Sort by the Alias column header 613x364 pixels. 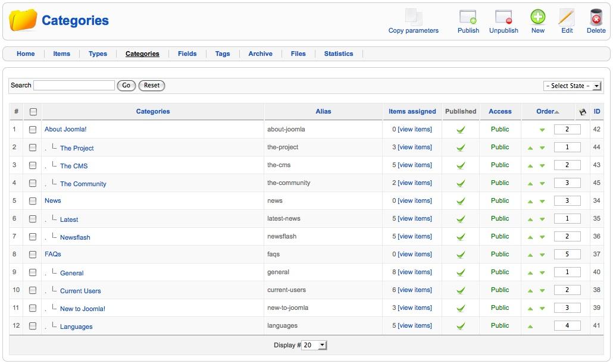coord(323,112)
